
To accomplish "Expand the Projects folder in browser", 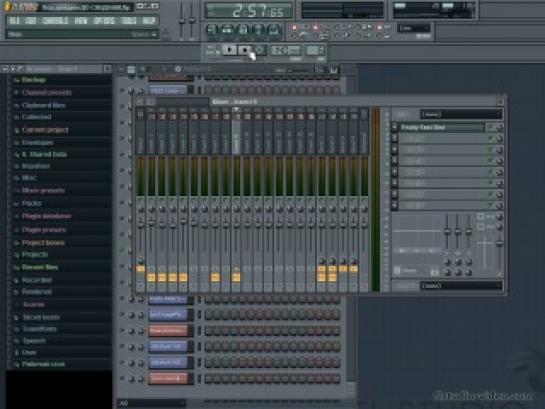I will pyautogui.click(x=35, y=255).
